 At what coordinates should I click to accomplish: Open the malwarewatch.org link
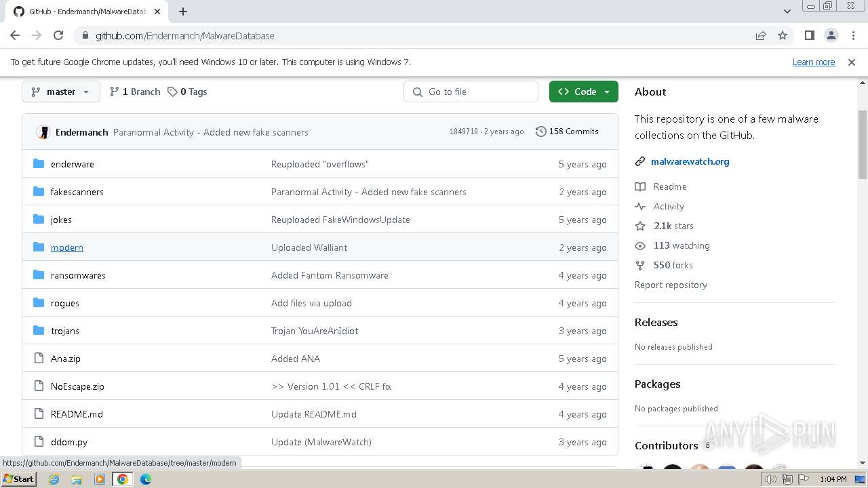pyautogui.click(x=690, y=161)
